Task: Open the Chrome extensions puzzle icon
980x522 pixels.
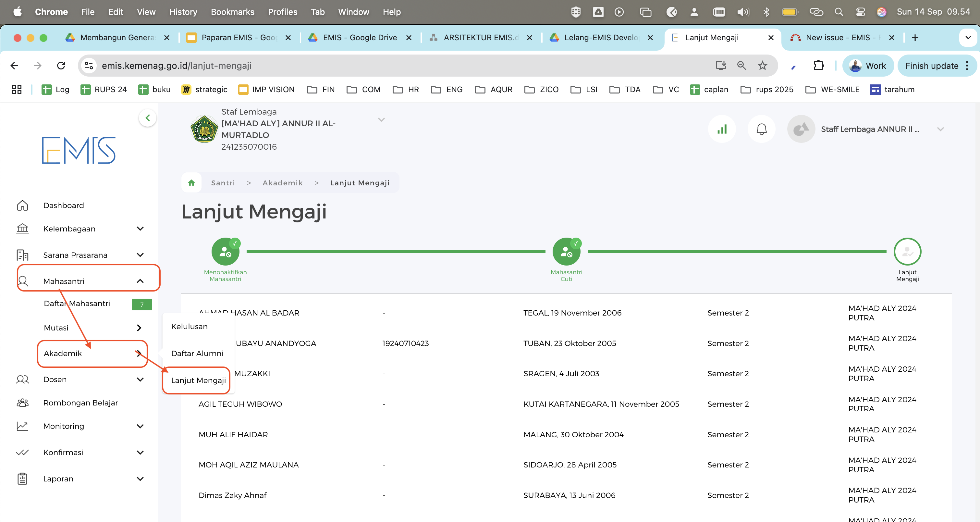Action: [x=818, y=66]
